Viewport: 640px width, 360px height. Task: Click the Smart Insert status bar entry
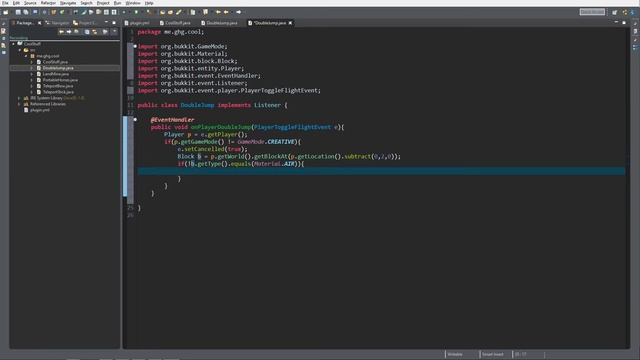coord(492,354)
